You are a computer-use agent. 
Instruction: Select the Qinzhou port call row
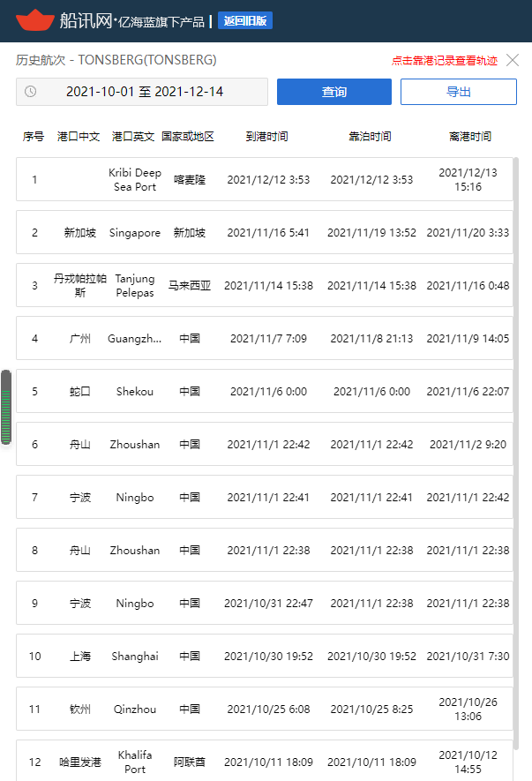[x=265, y=709]
